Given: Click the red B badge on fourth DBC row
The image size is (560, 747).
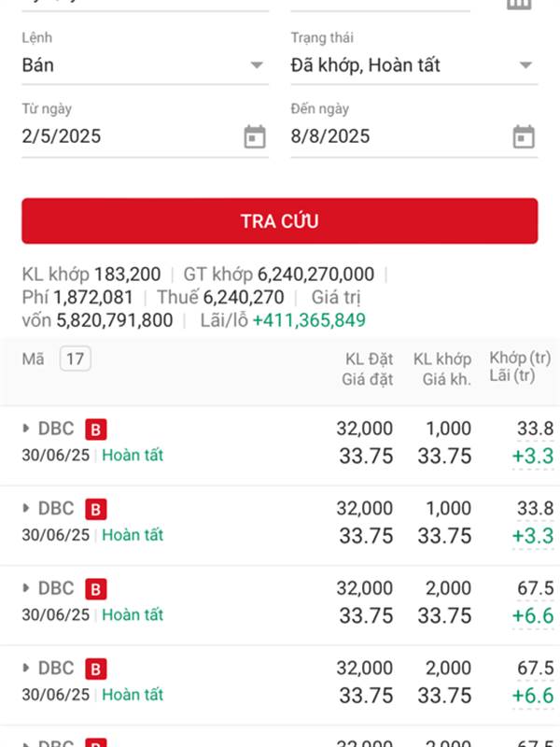Looking at the screenshot, I should click(96, 669).
